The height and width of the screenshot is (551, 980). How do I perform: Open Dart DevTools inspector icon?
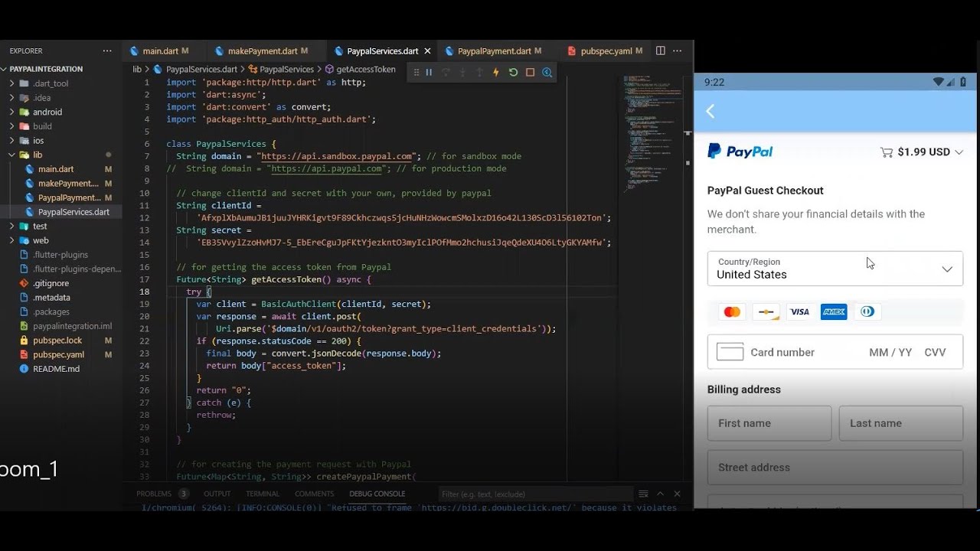[547, 73]
